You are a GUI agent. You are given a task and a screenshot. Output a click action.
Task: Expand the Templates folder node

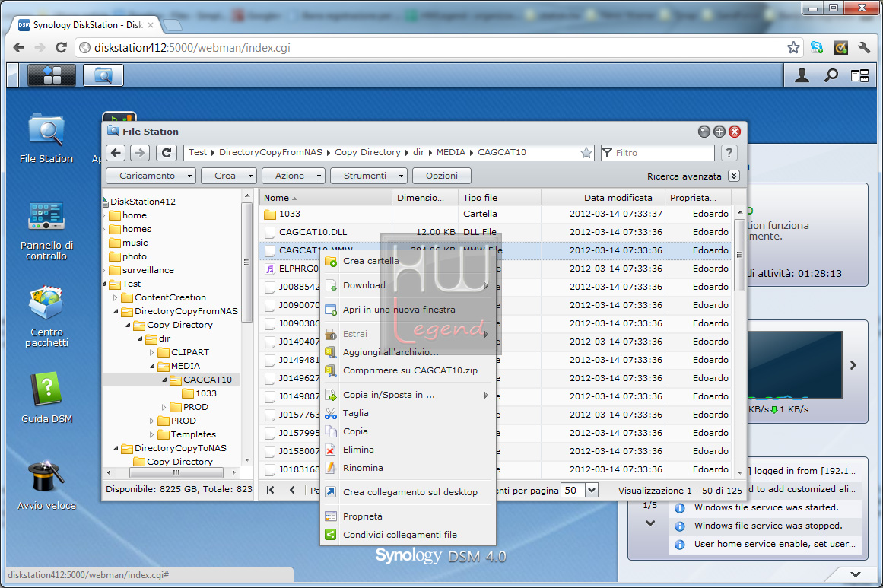[x=152, y=434]
